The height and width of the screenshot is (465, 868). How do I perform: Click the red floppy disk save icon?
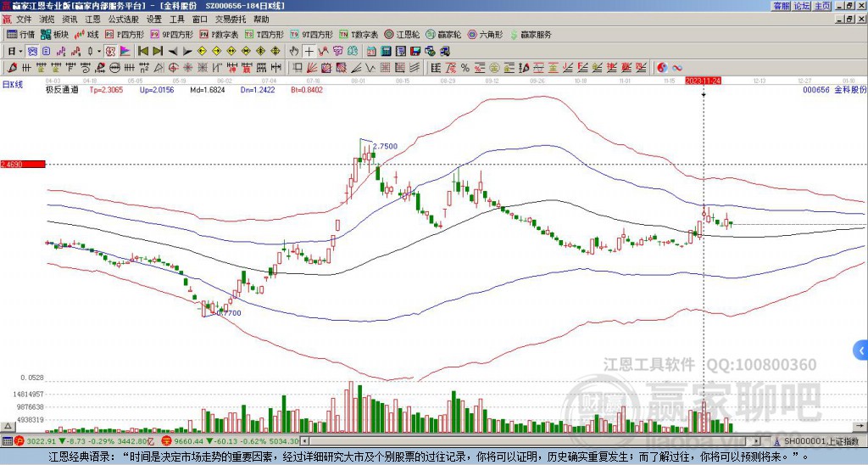pyautogui.click(x=415, y=51)
